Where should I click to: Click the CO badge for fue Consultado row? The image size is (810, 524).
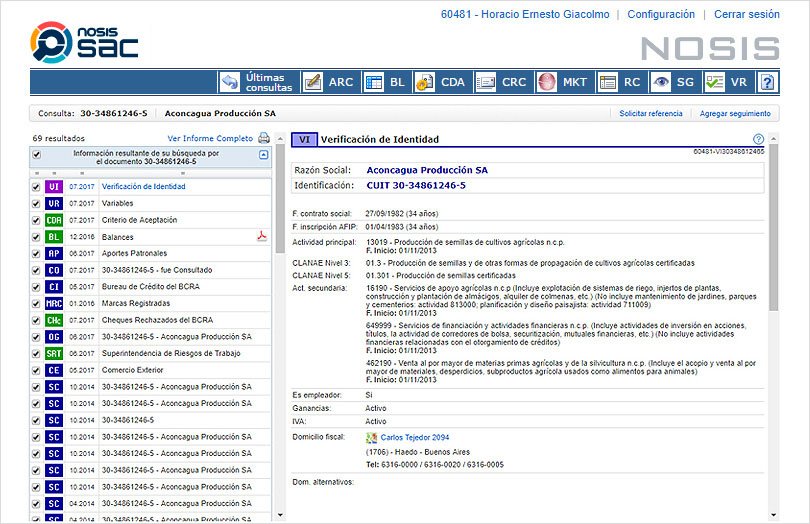(x=54, y=270)
